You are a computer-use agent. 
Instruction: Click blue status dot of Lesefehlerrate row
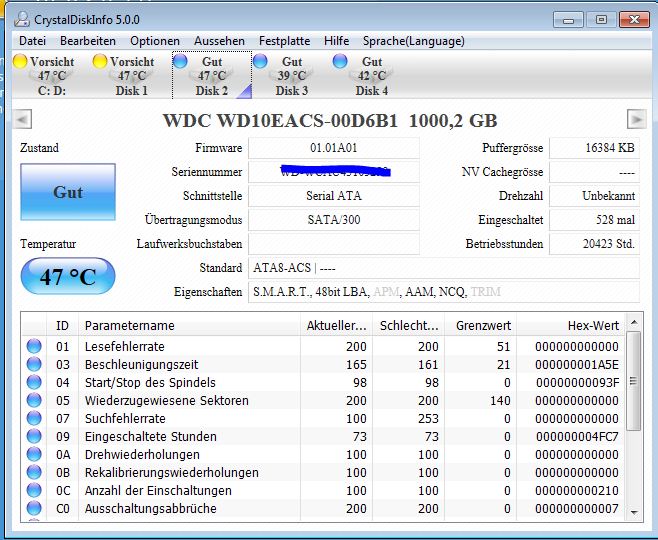[x=34, y=346]
